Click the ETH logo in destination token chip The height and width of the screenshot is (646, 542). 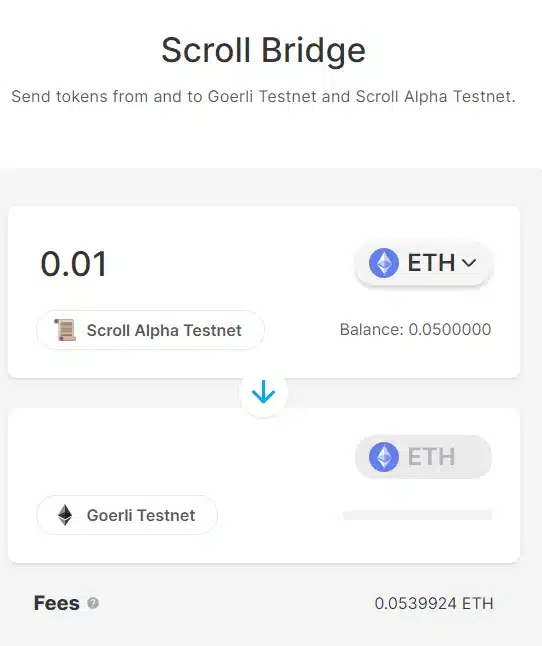[383, 456]
